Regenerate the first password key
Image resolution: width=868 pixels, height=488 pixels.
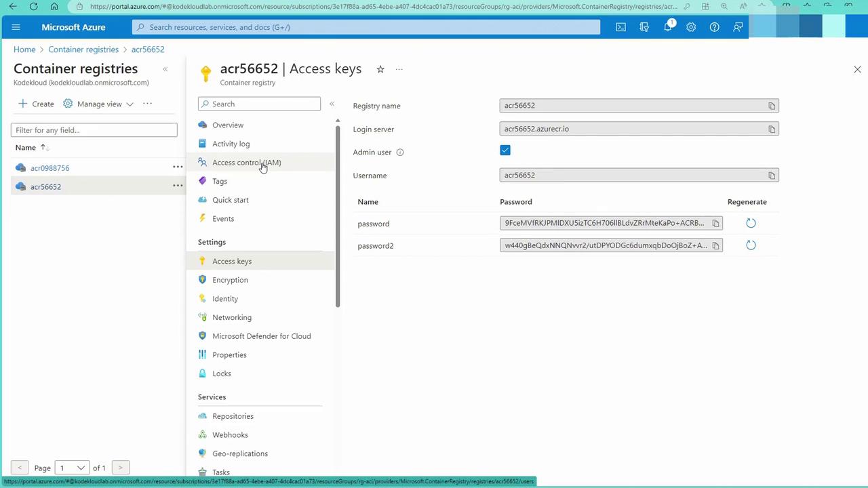[x=750, y=223]
